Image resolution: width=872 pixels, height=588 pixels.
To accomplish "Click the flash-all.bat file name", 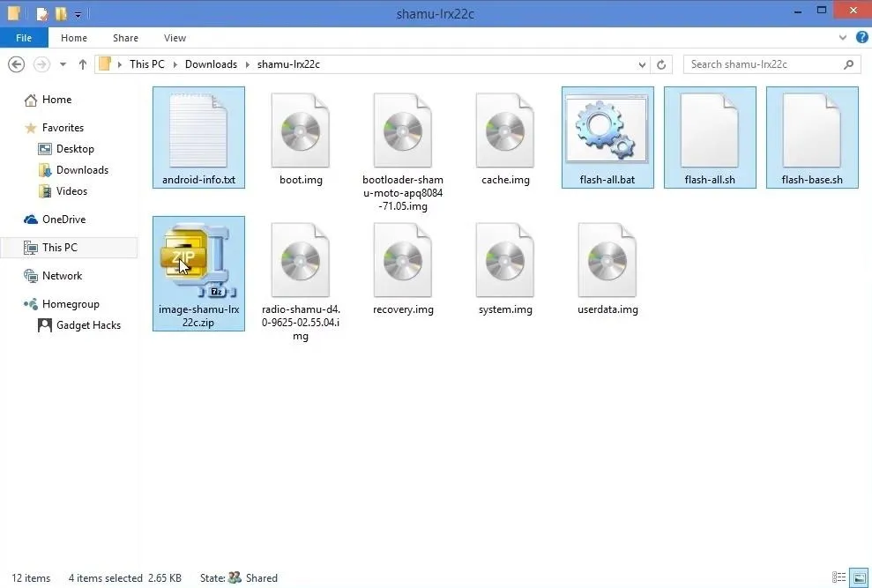I will [607, 180].
